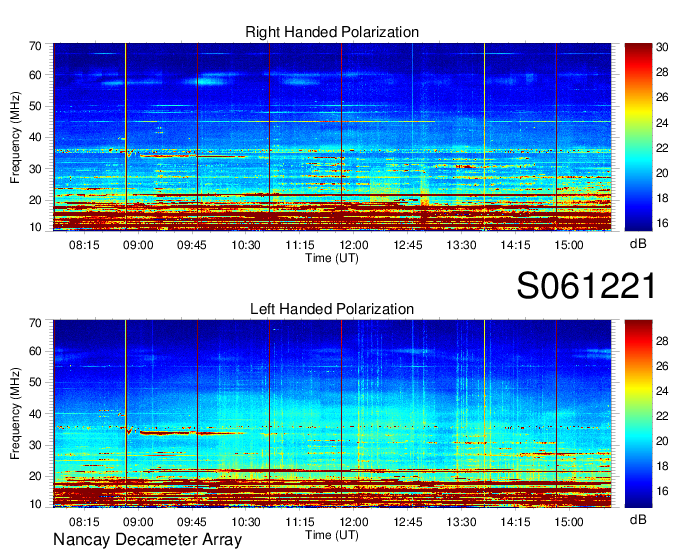
Task: Click the 13:30 time tick of Left Handed plot
Action: [x=461, y=522]
